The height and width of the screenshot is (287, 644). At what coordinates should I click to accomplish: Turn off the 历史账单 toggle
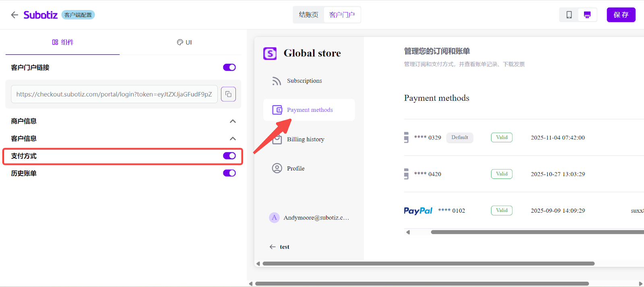229,173
